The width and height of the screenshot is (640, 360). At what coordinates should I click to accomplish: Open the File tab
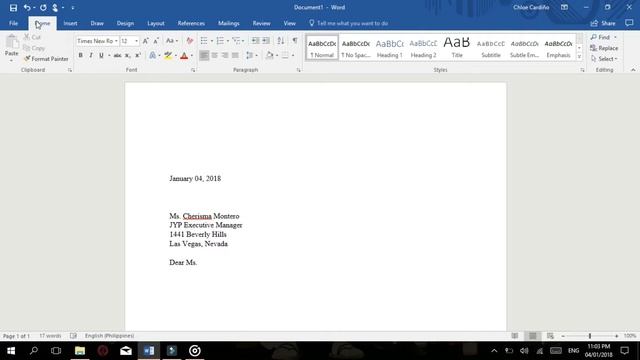pyautogui.click(x=13, y=23)
